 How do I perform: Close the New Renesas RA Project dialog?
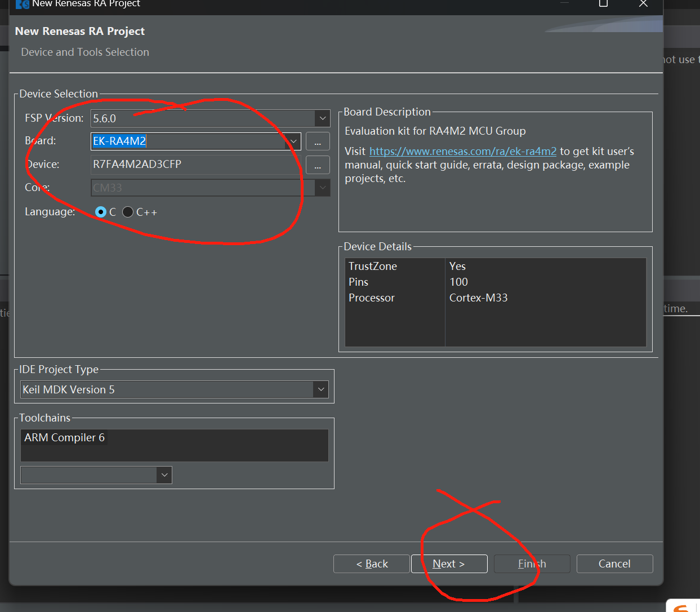click(643, 3)
